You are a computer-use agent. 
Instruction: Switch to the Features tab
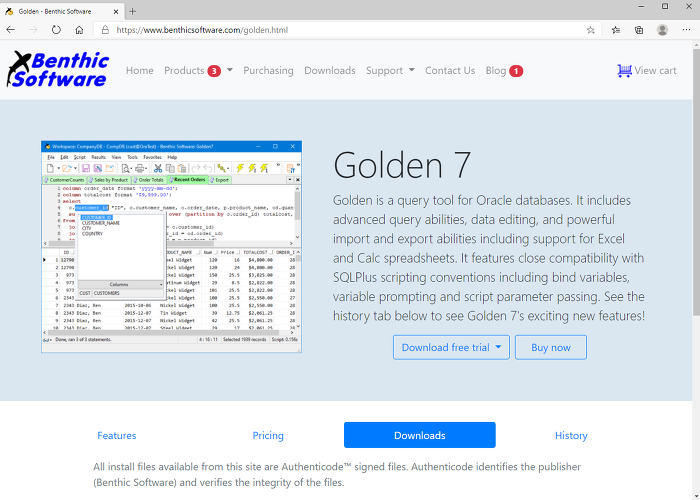pyautogui.click(x=117, y=435)
